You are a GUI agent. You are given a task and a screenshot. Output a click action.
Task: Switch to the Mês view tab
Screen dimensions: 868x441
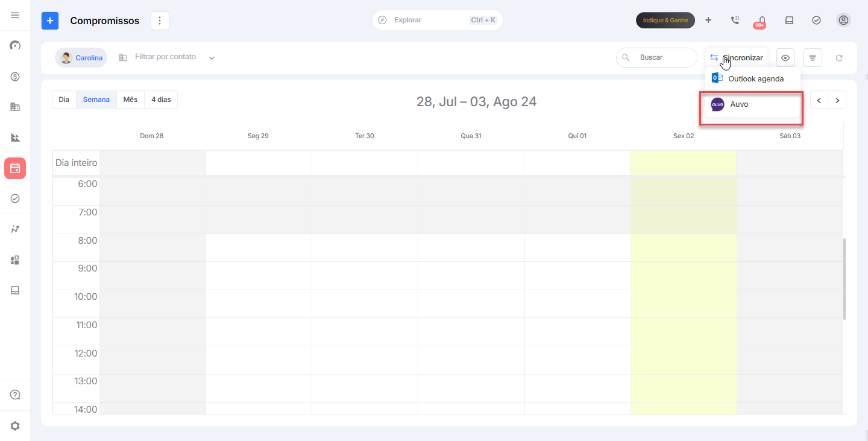(130, 100)
